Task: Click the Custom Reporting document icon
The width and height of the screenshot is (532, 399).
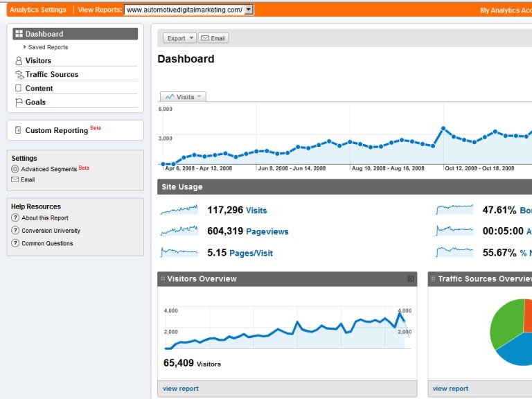Action: (18, 130)
